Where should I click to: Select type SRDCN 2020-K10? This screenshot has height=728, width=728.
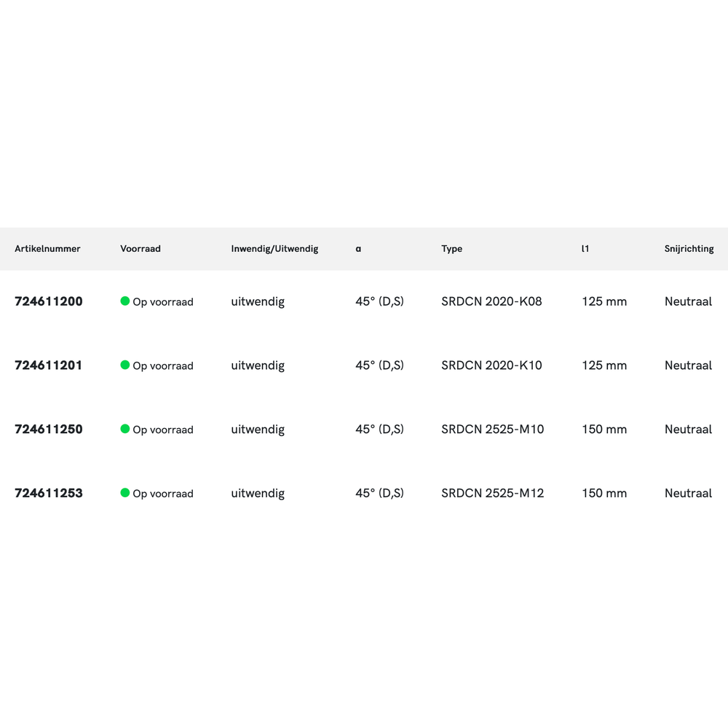pyautogui.click(x=491, y=365)
